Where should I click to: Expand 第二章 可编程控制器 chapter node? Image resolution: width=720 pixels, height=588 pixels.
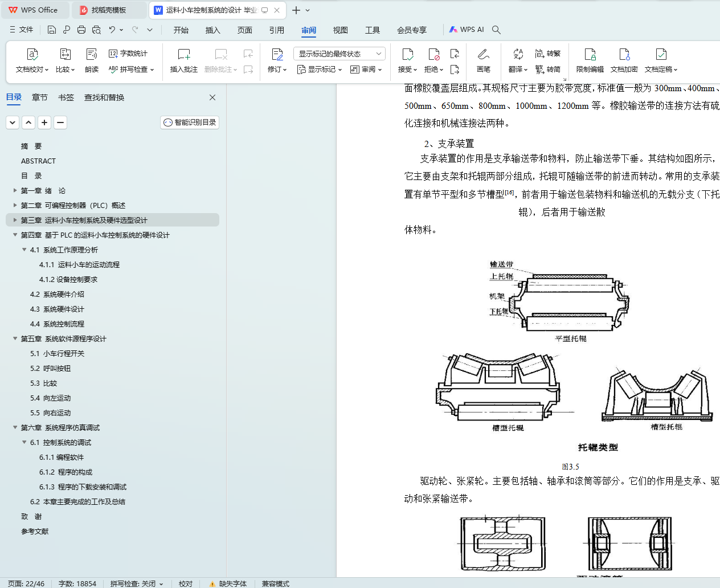click(15, 205)
